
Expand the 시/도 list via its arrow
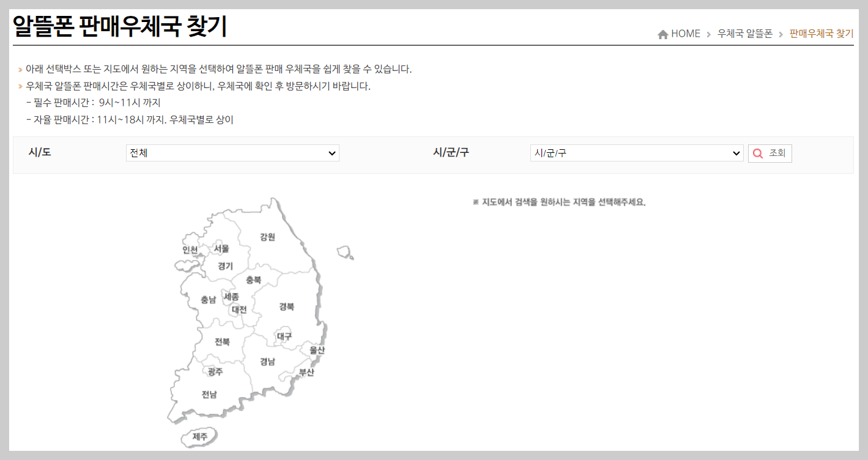332,153
